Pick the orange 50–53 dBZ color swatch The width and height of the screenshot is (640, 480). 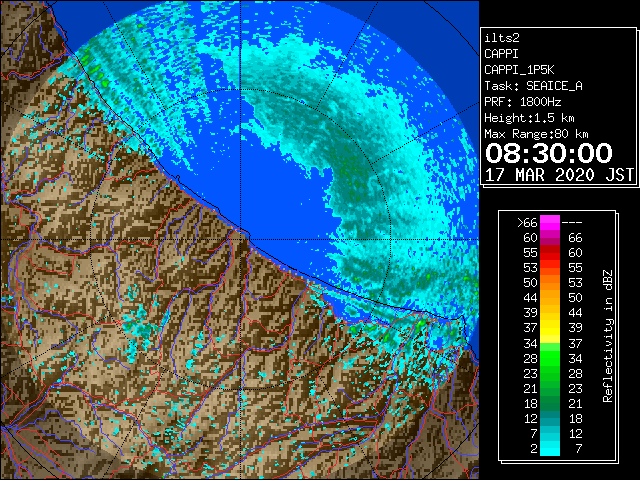[x=550, y=283]
